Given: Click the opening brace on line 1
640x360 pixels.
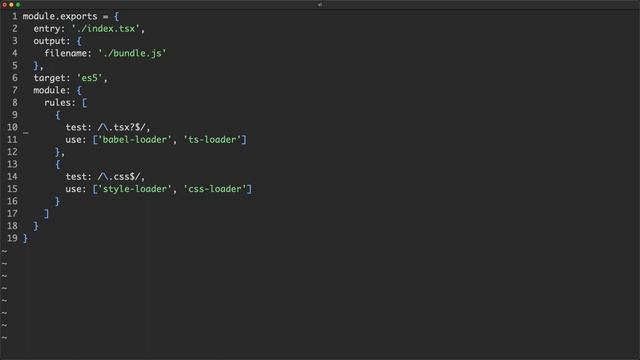Looking at the screenshot, I should 116,17.
